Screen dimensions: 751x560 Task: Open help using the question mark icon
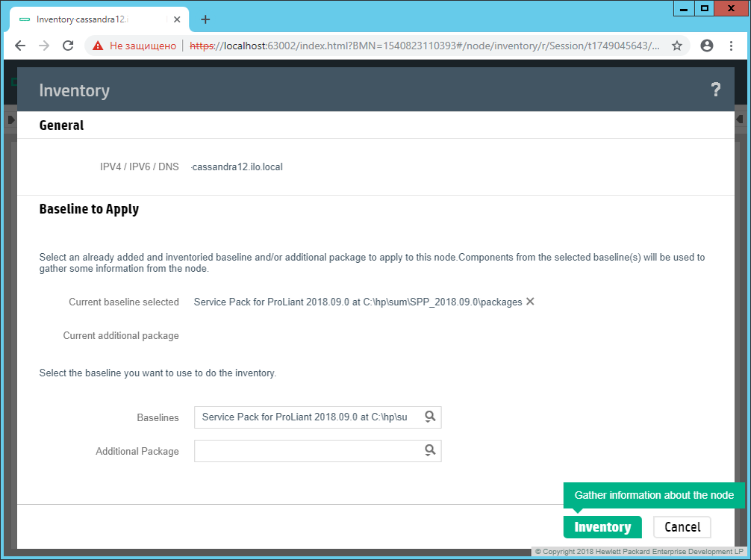coord(716,90)
